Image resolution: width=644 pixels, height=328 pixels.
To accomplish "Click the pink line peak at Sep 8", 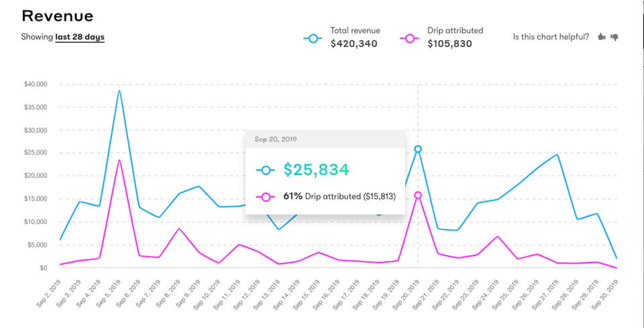I will click(x=179, y=229).
